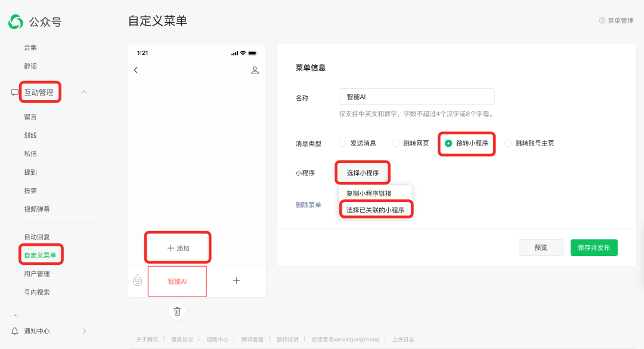Open 自动回复 in the sidebar
This screenshot has height=349, width=644.
(37, 237)
